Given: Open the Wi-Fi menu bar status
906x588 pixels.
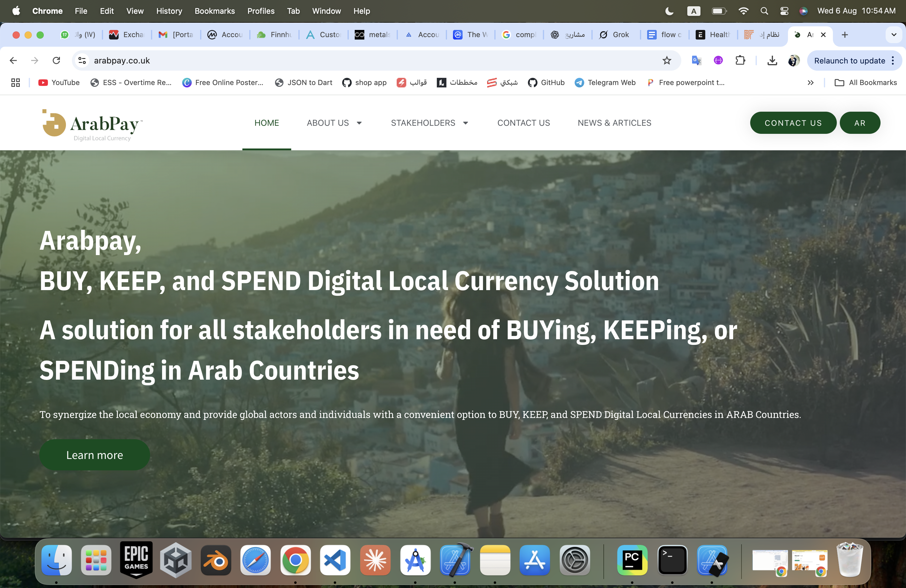Looking at the screenshot, I should tap(743, 11).
